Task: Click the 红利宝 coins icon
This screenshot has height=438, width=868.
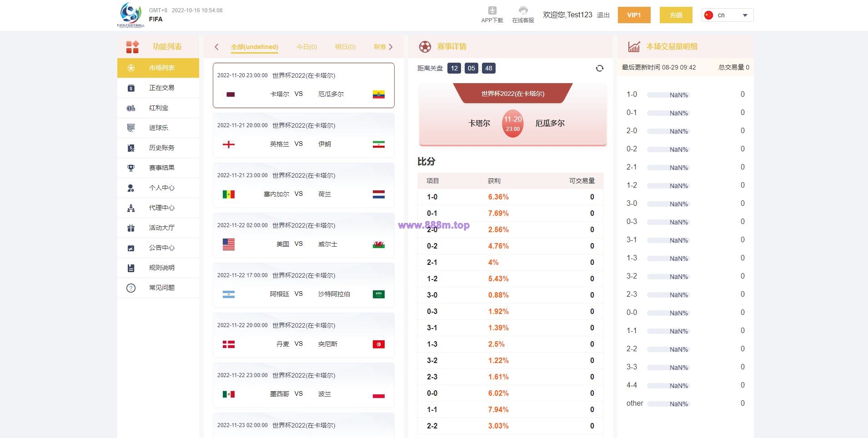Action: click(x=131, y=108)
